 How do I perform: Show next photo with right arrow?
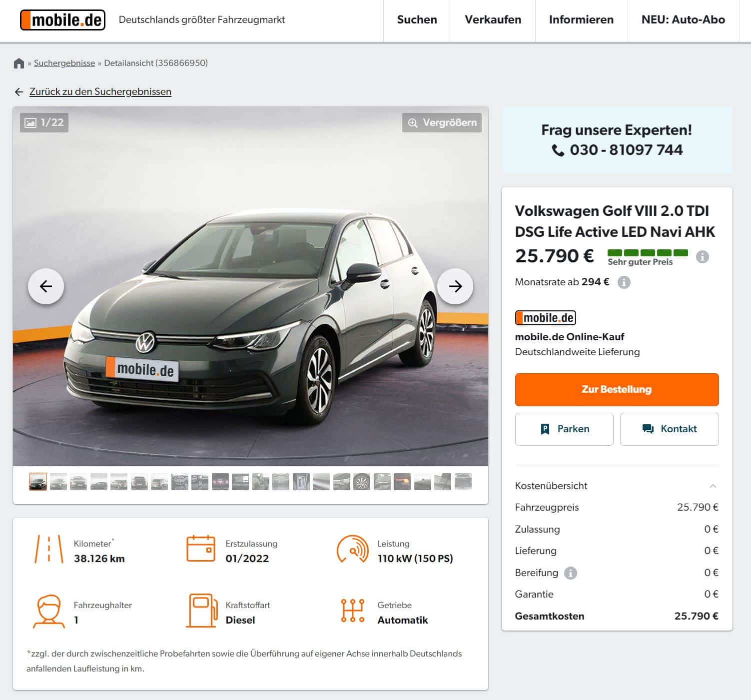[x=455, y=286]
